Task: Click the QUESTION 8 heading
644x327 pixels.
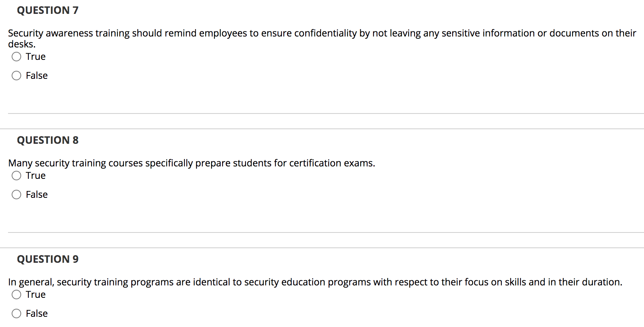Action: pyautogui.click(x=48, y=140)
